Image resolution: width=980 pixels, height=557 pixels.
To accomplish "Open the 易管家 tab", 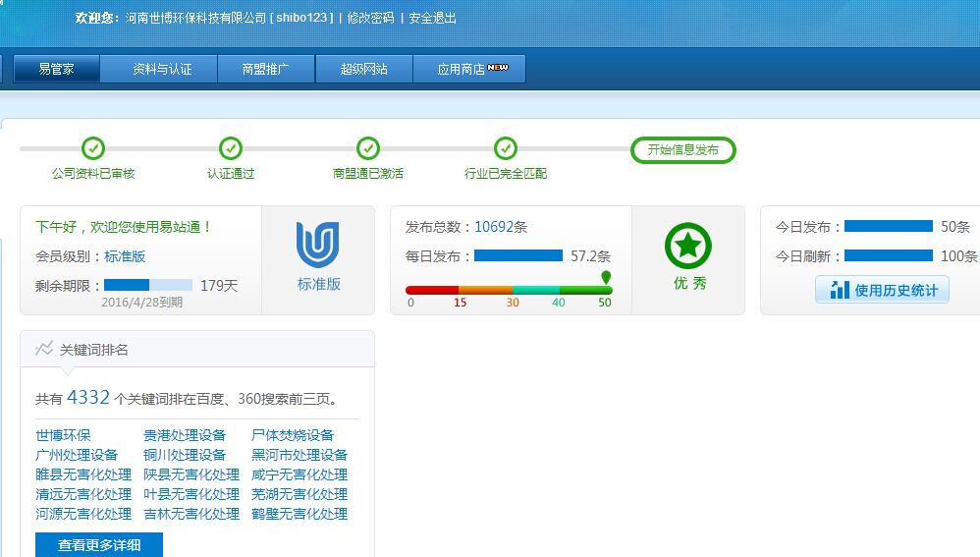I will [56, 69].
